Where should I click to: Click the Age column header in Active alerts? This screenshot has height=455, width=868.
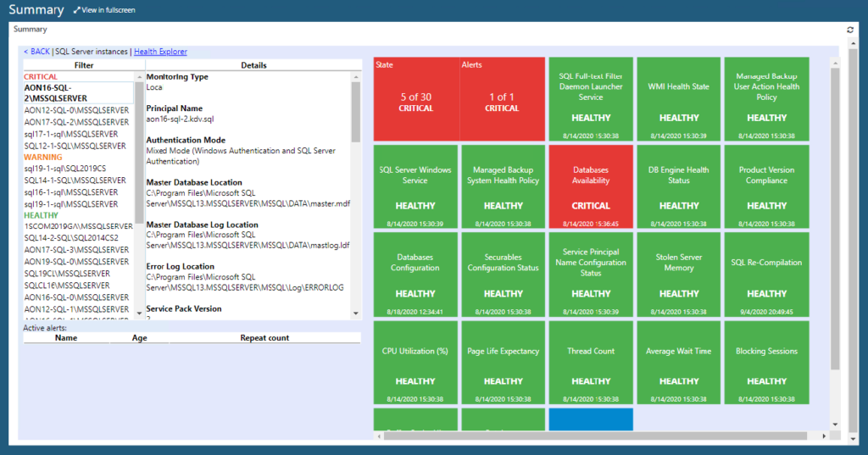tap(140, 338)
